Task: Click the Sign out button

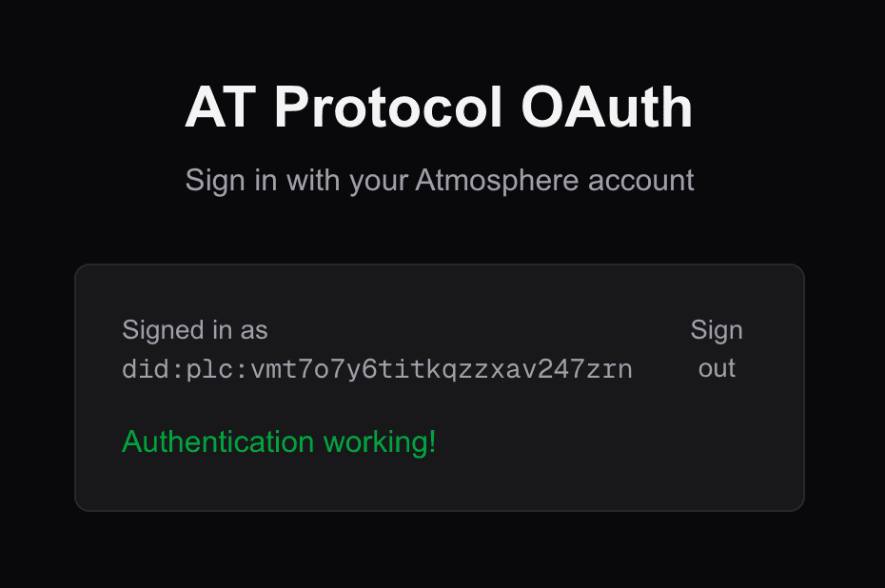Action: coord(716,349)
